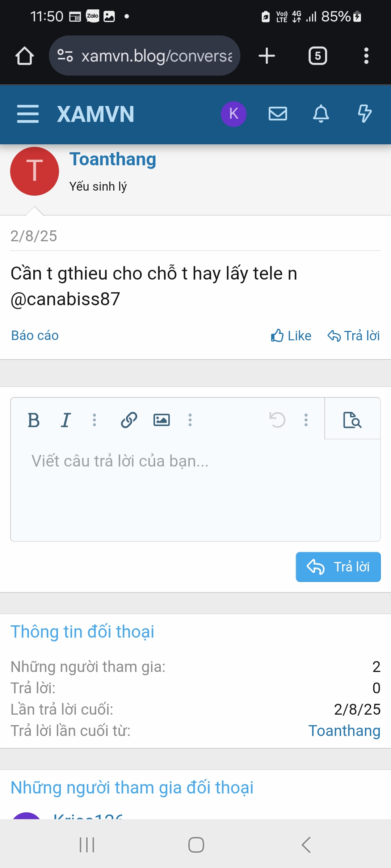The height and width of the screenshot is (868, 391).
Task: Expand more insert options after image icon
Action: (x=190, y=420)
